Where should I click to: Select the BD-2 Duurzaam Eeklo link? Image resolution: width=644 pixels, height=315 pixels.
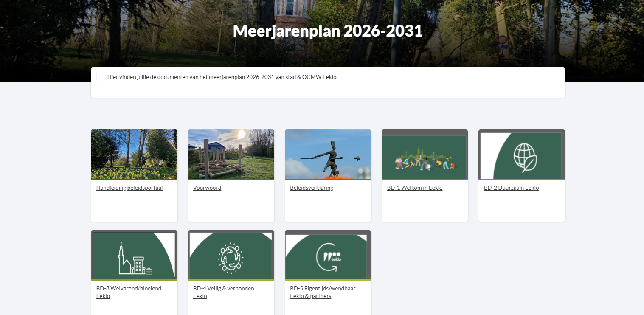(x=511, y=188)
